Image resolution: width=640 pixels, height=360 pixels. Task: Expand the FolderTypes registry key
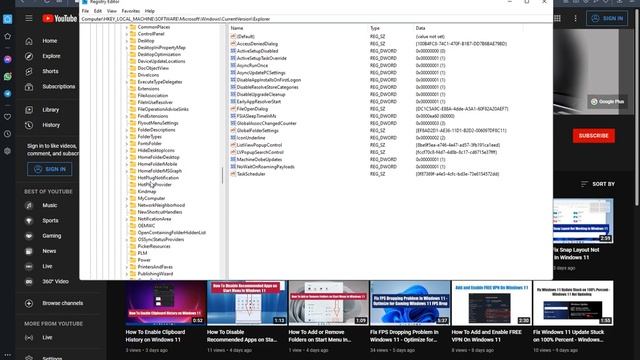click(127, 137)
